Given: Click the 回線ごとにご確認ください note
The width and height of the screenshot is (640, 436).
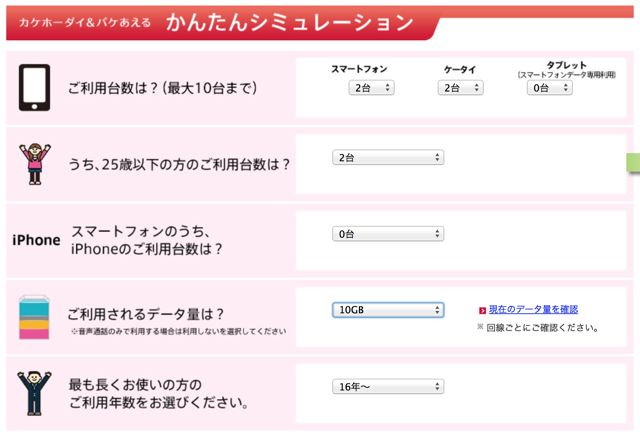Looking at the screenshot, I should [538, 327].
